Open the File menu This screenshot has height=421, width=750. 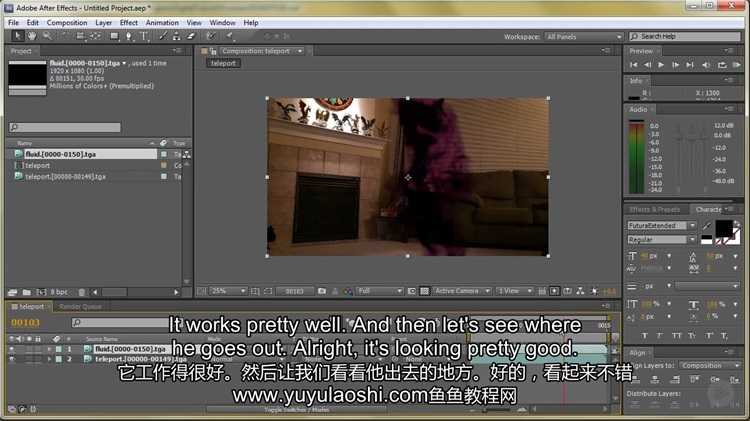click(x=13, y=22)
